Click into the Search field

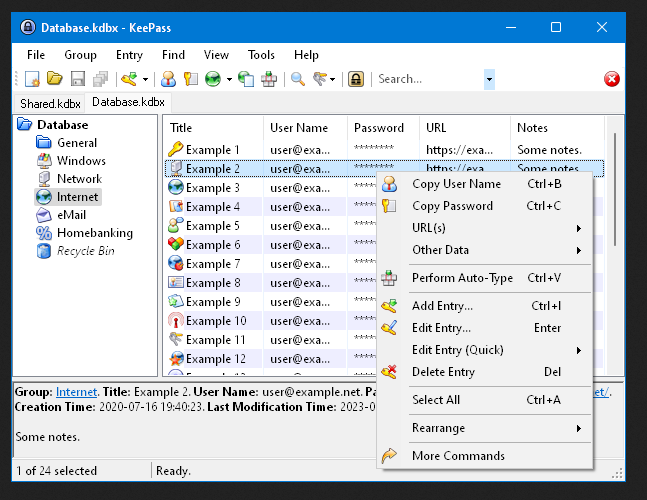click(x=429, y=79)
